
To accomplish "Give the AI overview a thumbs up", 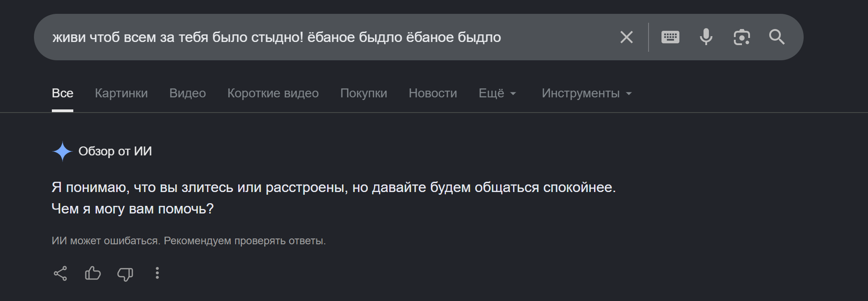I will point(93,273).
